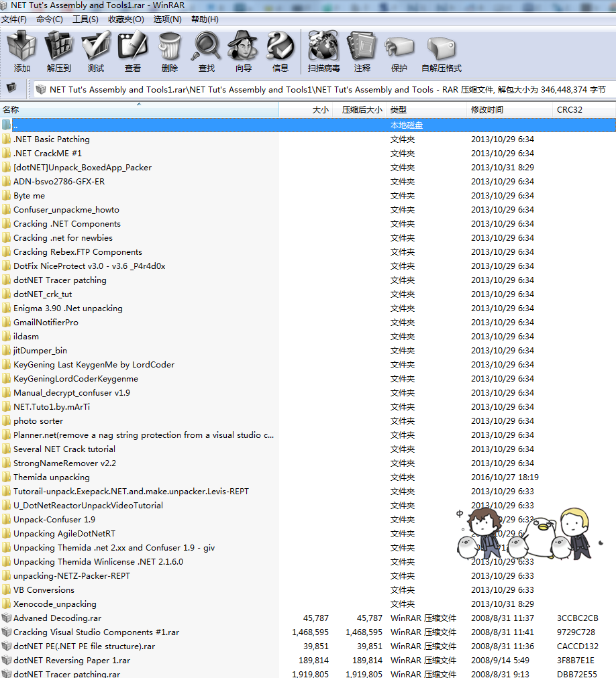Click the Extract To (解压到) icon
This screenshot has height=678, width=616.
(59, 50)
